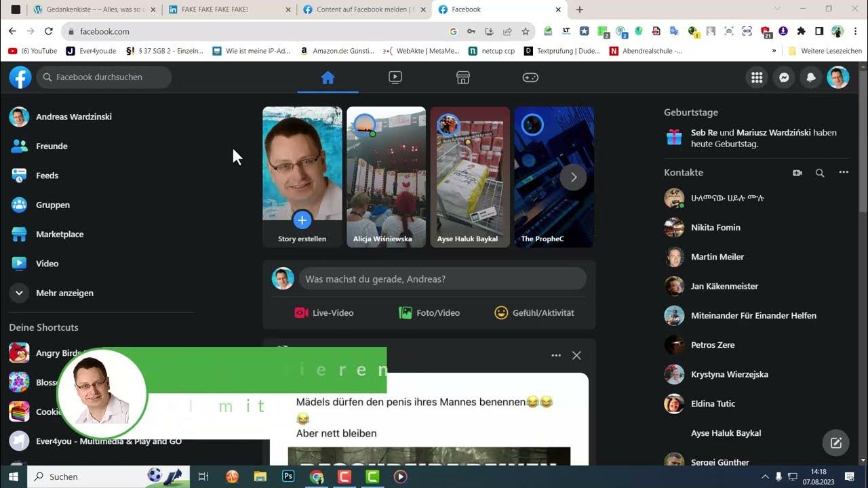Open Seb Re birthday link
The image size is (868, 488).
click(704, 133)
